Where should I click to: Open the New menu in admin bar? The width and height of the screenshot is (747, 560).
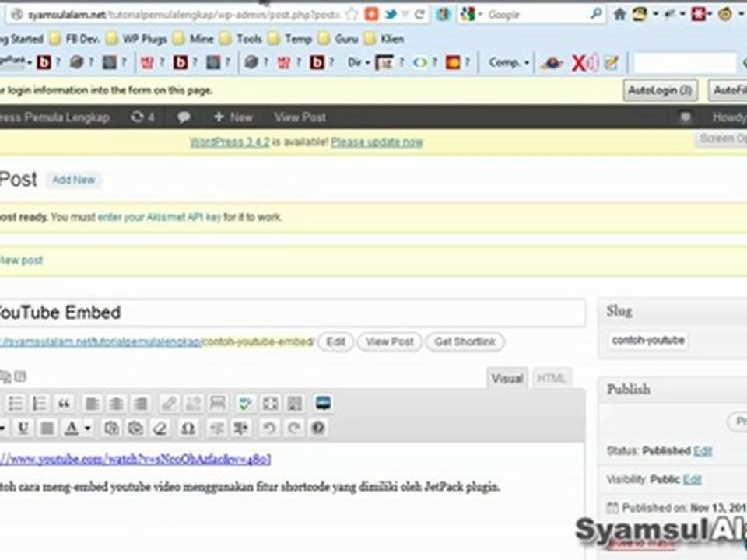coord(233,117)
